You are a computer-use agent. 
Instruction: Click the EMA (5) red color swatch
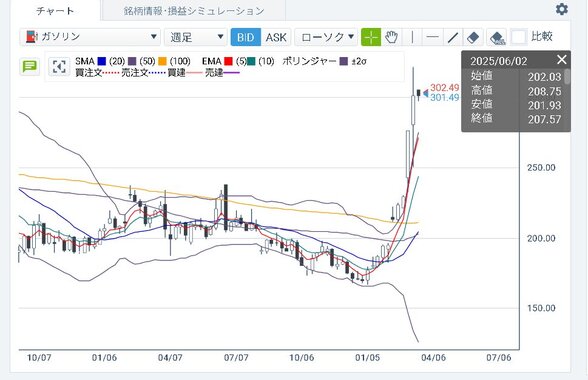click(x=228, y=61)
